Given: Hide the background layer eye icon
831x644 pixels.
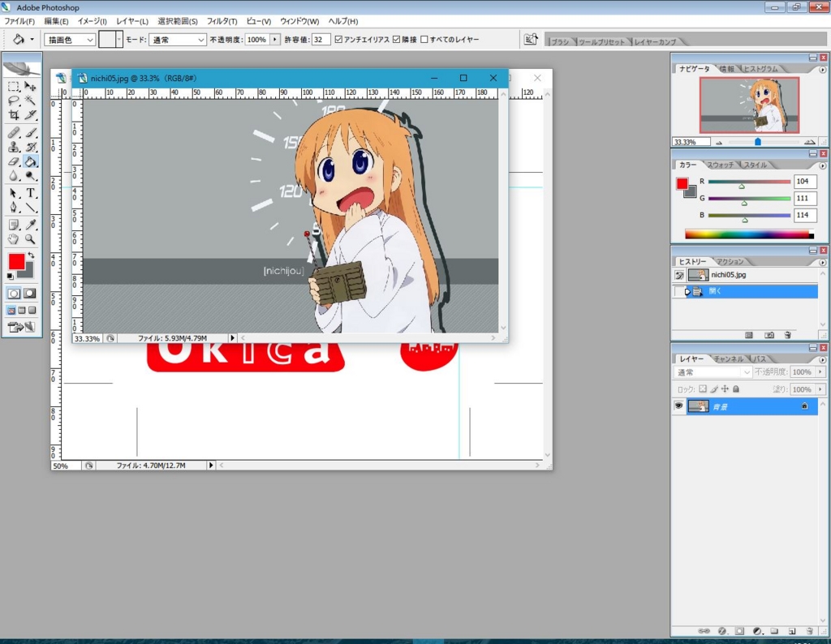Looking at the screenshot, I should pyautogui.click(x=678, y=406).
